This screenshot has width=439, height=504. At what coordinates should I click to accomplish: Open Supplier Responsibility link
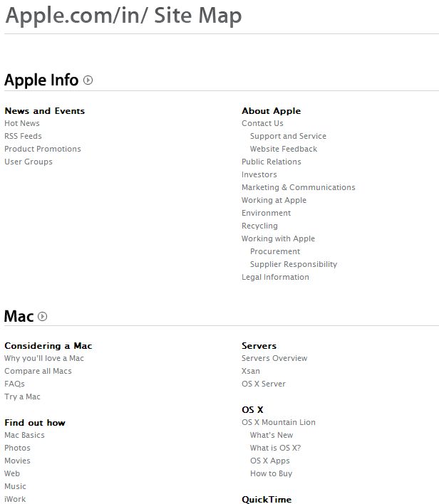point(294,264)
